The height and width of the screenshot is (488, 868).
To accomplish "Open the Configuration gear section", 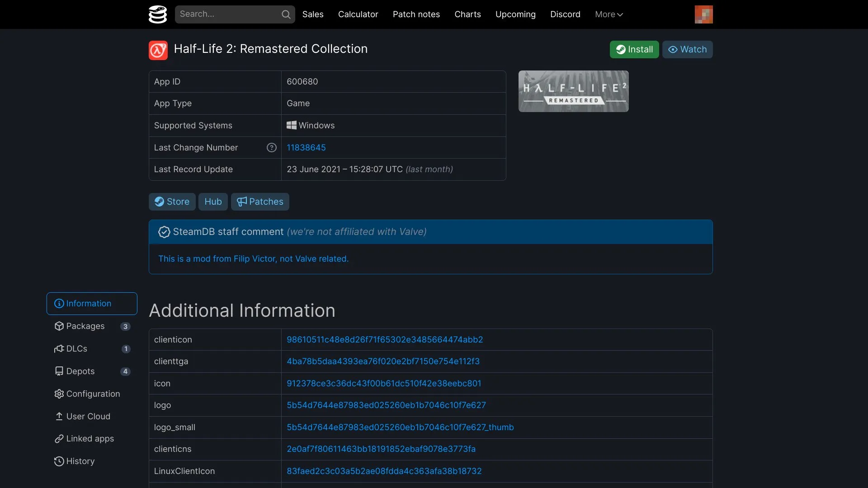I will tap(92, 394).
